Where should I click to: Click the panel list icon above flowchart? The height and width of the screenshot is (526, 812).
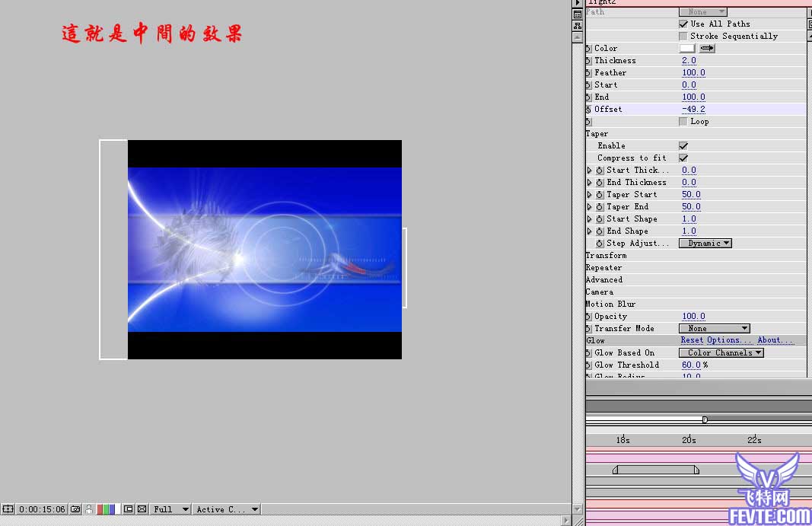click(x=578, y=14)
